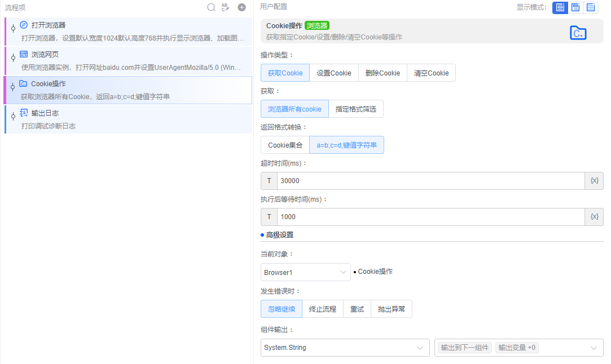The height and width of the screenshot is (364, 611).
Task: Choose the 清空Cookie operation type
Action: click(x=431, y=73)
